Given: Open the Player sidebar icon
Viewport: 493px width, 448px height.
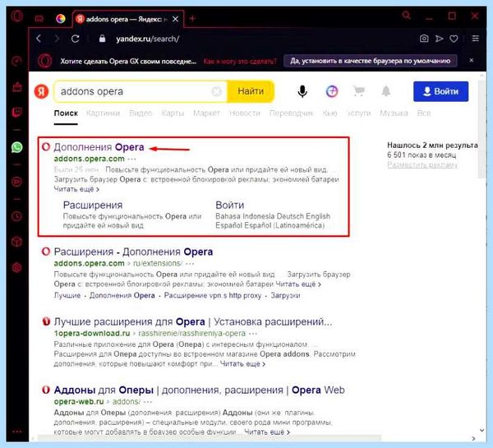Looking at the screenshot, I should pos(16,182).
